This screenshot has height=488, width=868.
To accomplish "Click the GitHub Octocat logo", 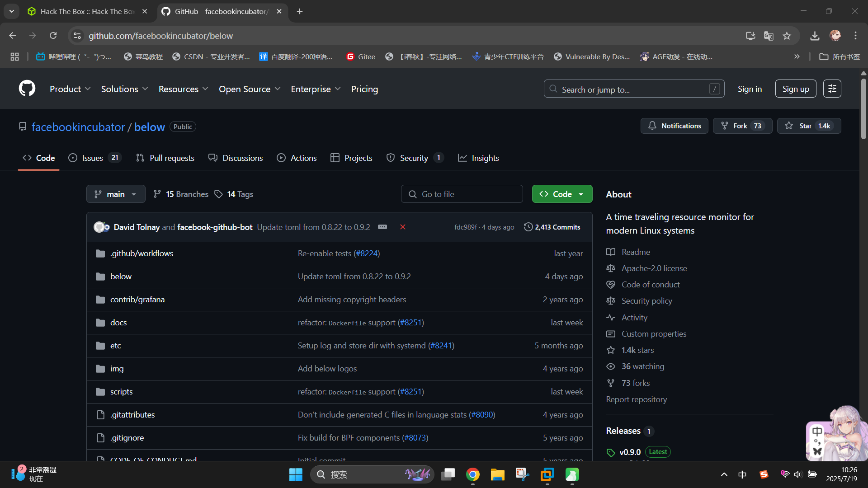I will (27, 89).
